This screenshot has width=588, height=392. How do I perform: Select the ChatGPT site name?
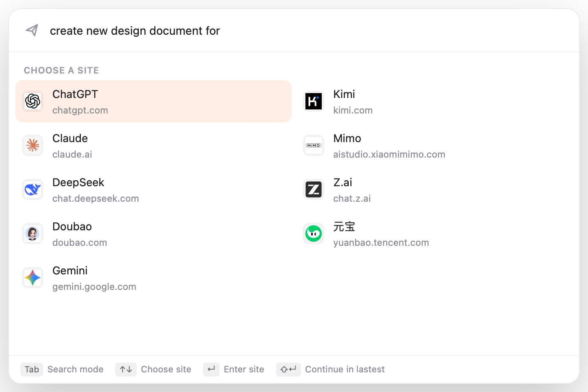click(x=75, y=94)
